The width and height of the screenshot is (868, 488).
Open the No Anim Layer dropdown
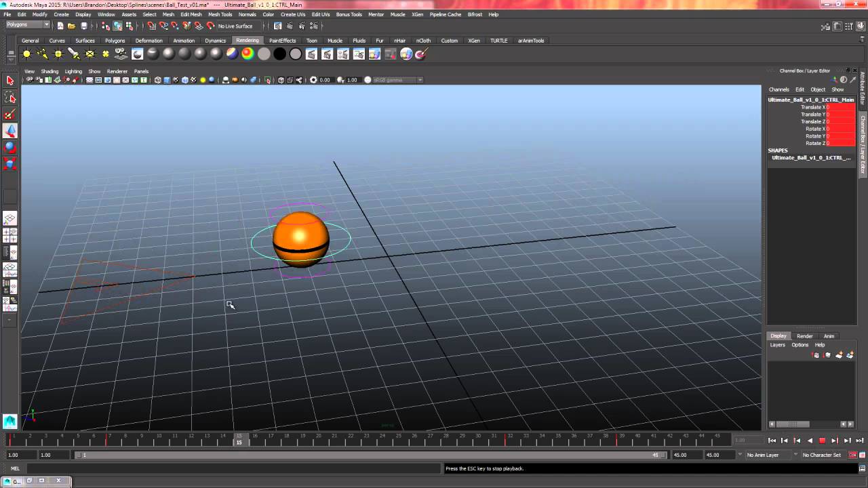[x=768, y=455]
